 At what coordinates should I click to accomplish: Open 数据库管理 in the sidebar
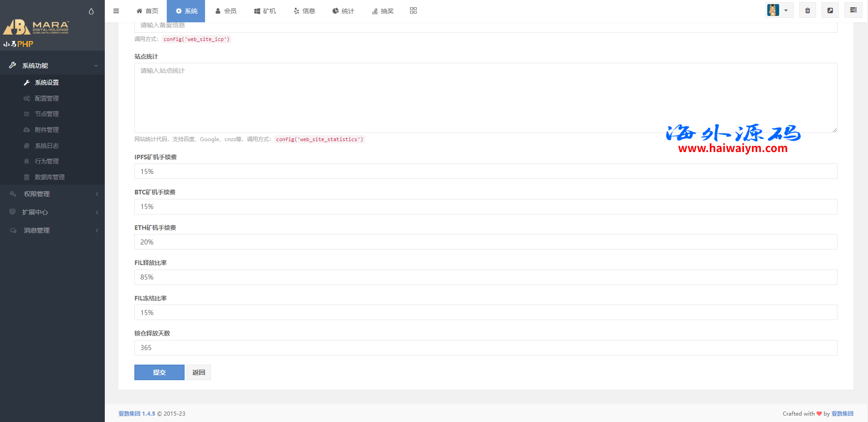tap(49, 177)
